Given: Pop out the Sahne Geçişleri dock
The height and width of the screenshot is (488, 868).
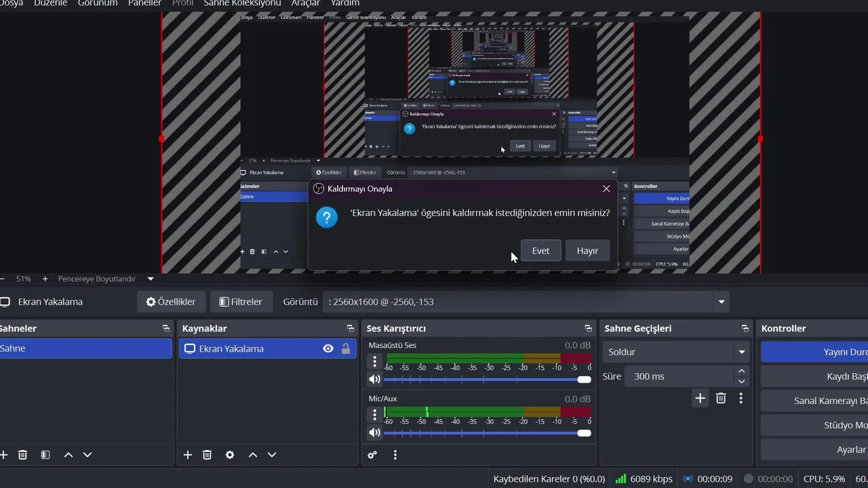Looking at the screenshot, I should coord(745,328).
